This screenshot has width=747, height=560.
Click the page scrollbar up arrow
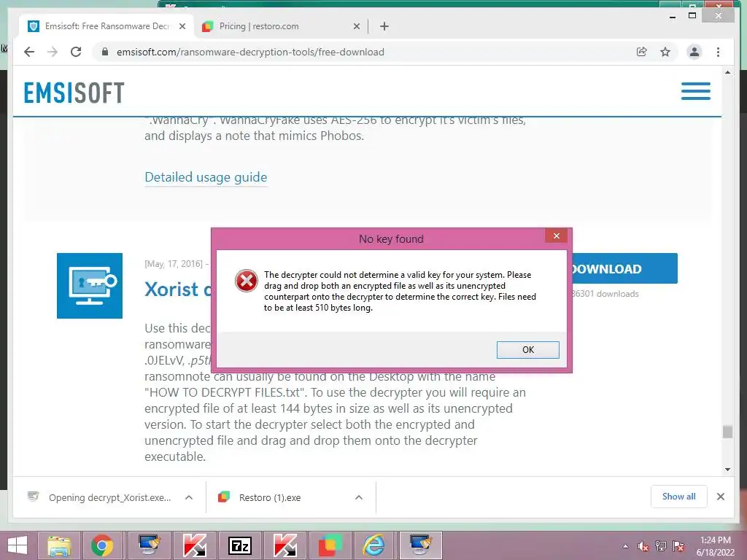click(727, 72)
